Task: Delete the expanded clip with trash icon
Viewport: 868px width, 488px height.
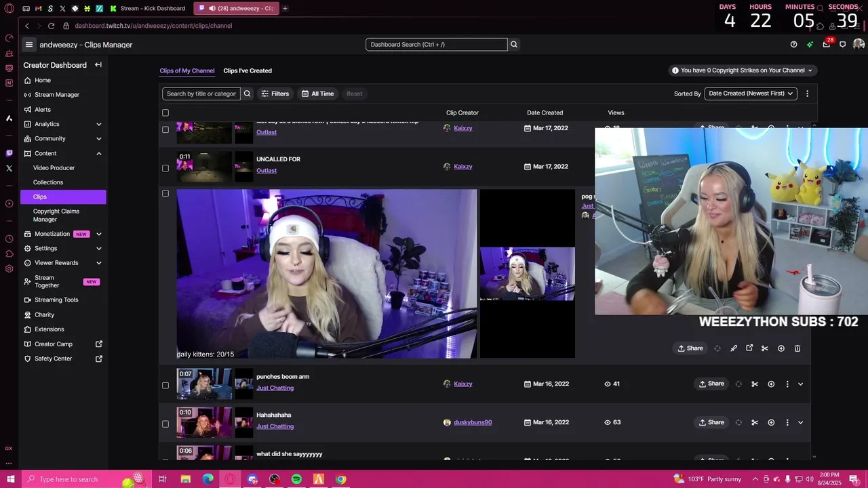Action: [797, 348]
